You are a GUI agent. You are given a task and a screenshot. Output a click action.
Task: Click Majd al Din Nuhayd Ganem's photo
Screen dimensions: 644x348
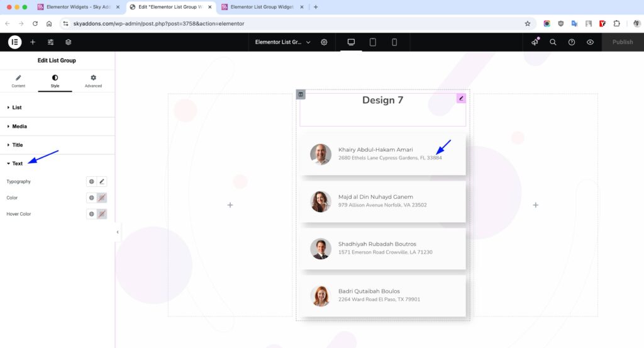coord(320,201)
